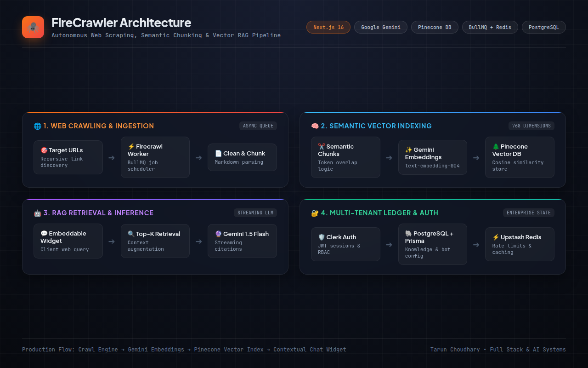Click the Client web query text
588x368 pixels.
click(65, 249)
